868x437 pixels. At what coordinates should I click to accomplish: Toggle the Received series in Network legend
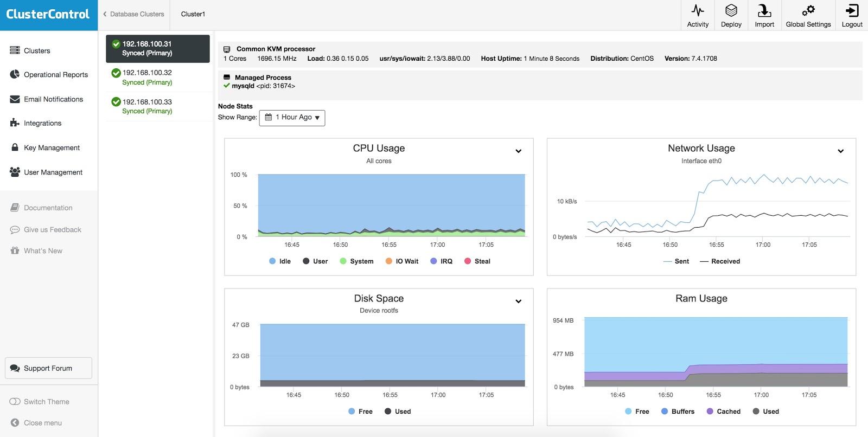click(x=720, y=261)
